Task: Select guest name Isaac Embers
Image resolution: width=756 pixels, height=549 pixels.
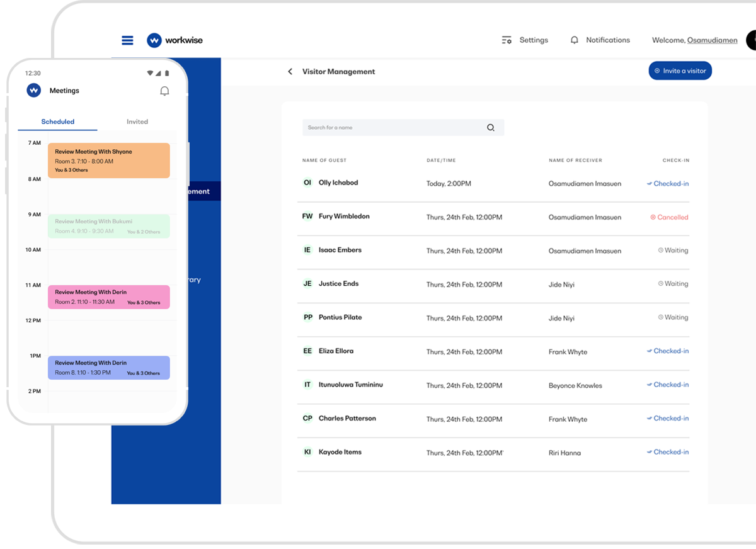Action: (x=340, y=250)
